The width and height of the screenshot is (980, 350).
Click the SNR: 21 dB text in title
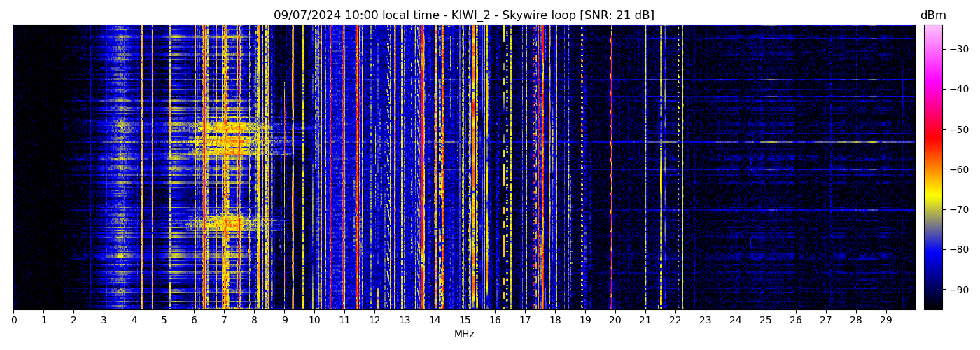[x=617, y=15]
